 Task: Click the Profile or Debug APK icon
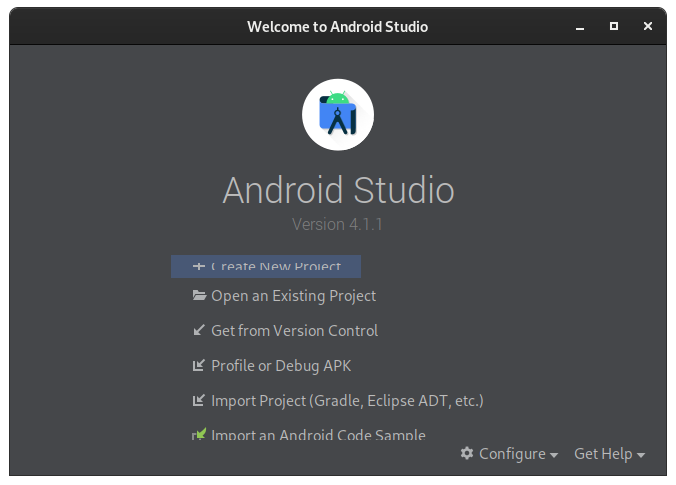click(199, 366)
